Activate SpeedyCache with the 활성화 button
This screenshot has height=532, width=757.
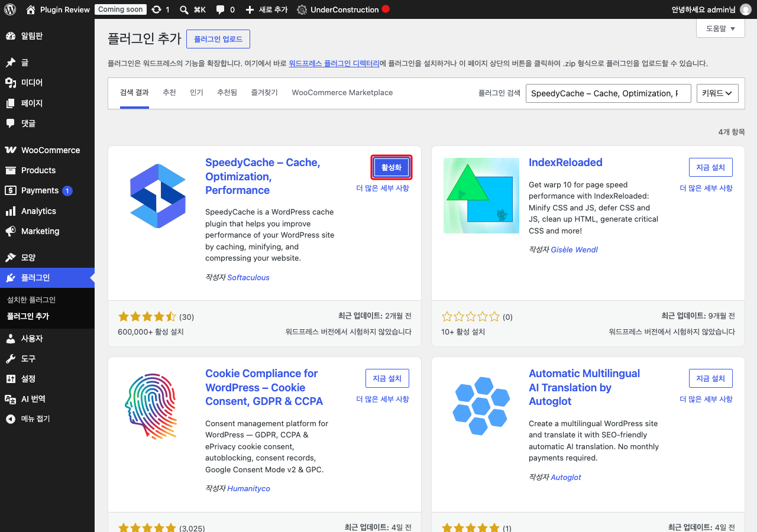(392, 167)
